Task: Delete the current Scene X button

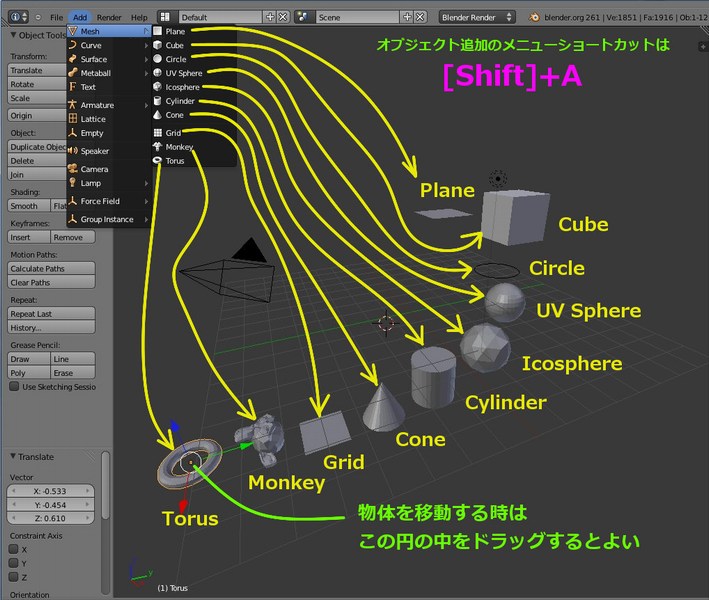Action: pyautogui.click(x=420, y=17)
